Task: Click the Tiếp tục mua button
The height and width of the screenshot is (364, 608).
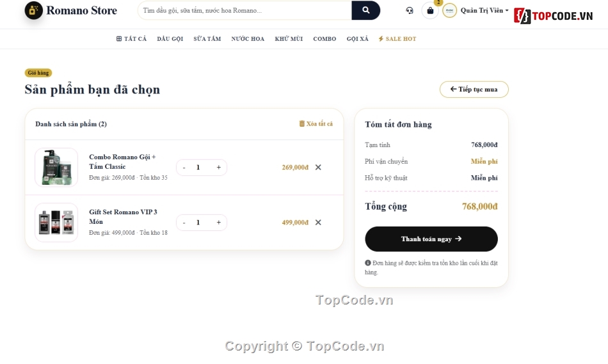Action: point(474,89)
